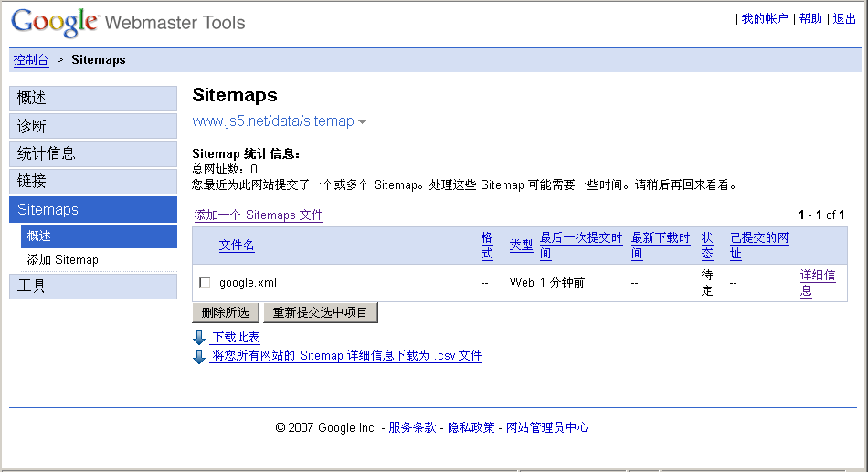The height and width of the screenshot is (472, 868).
Task: Click the '1 - 1 of 1' pagination text
Action: pos(821,215)
